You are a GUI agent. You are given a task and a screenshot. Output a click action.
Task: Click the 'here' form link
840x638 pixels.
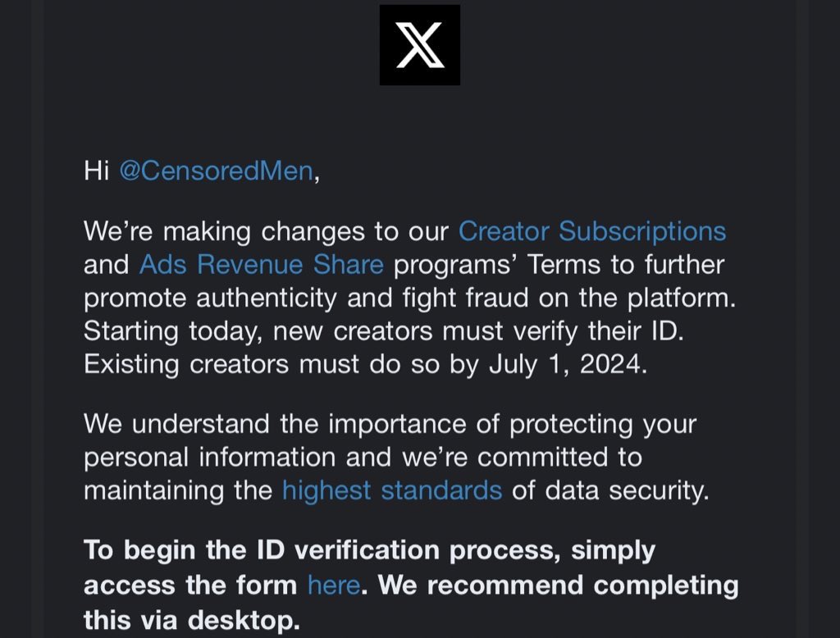click(333, 586)
